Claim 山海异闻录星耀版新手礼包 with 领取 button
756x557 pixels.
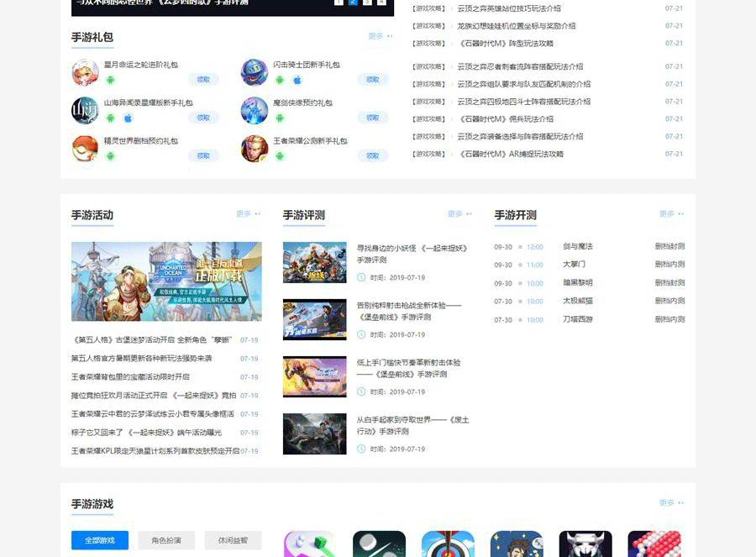click(x=203, y=118)
